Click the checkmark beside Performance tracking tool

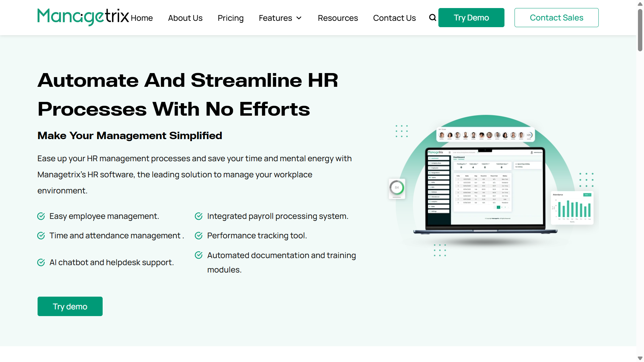(x=198, y=236)
